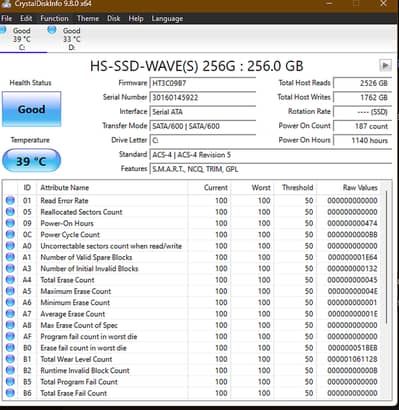399x410 pixels.
Task: Click the status icon for Program fail count row
Action: pos(10,336)
